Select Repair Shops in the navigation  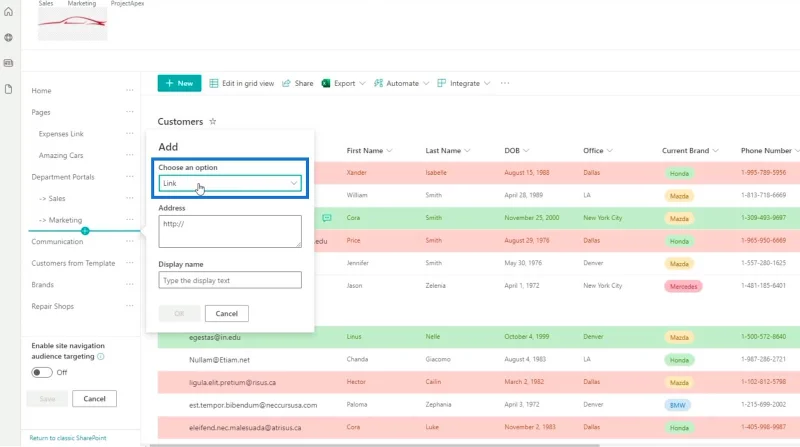click(x=53, y=306)
